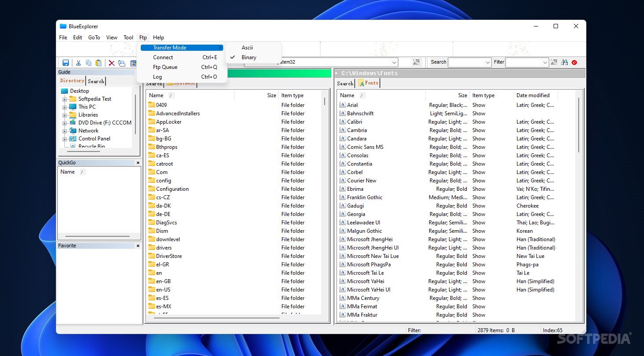Expand the This PC tree node
The image size is (644, 356).
(65, 107)
